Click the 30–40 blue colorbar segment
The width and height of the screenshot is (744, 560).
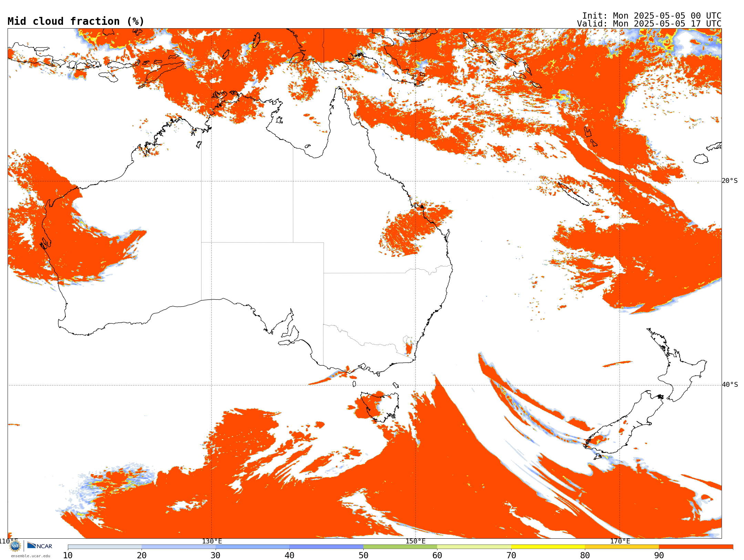point(252,547)
